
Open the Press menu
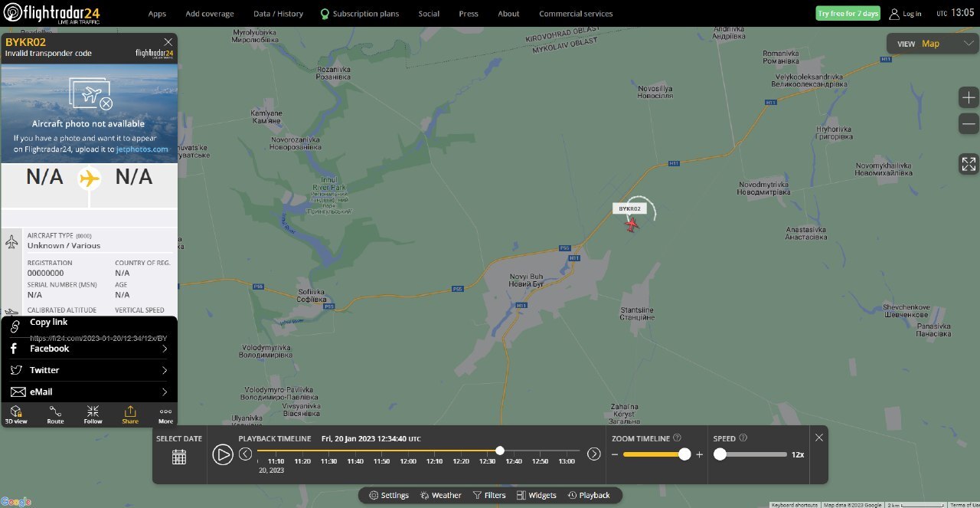(x=469, y=14)
